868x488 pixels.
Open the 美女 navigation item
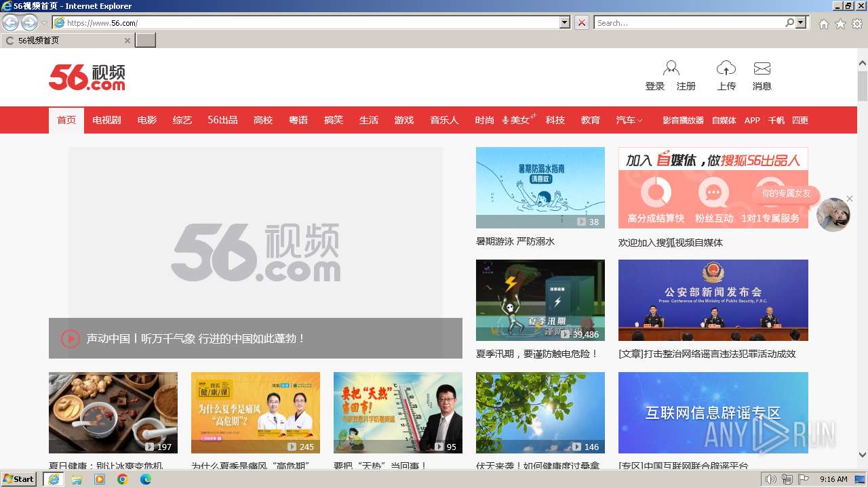519,120
